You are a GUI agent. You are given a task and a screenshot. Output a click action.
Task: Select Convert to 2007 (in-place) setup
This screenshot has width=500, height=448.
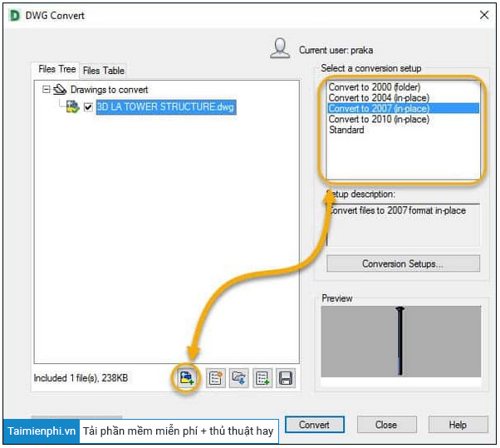404,109
